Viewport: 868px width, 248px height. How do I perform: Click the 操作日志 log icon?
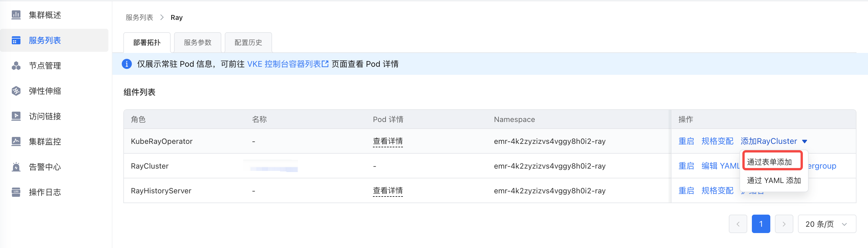point(16,192)
